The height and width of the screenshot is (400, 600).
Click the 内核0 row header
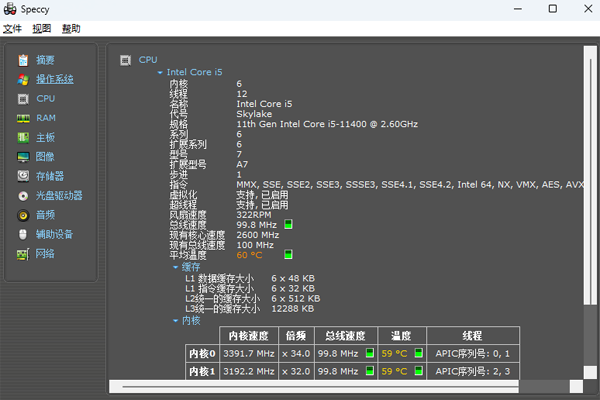pos(202,353)
